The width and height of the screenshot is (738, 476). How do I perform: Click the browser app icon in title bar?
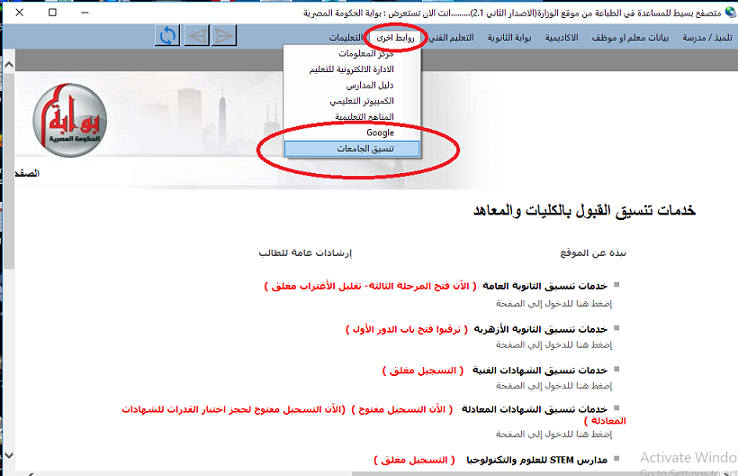click(x=725, y=11)
